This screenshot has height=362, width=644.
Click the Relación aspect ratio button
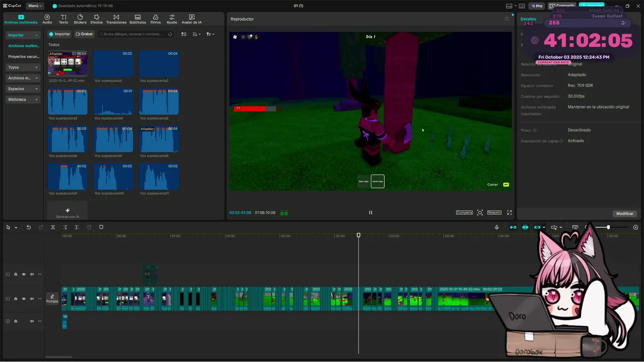pos(494,213)
